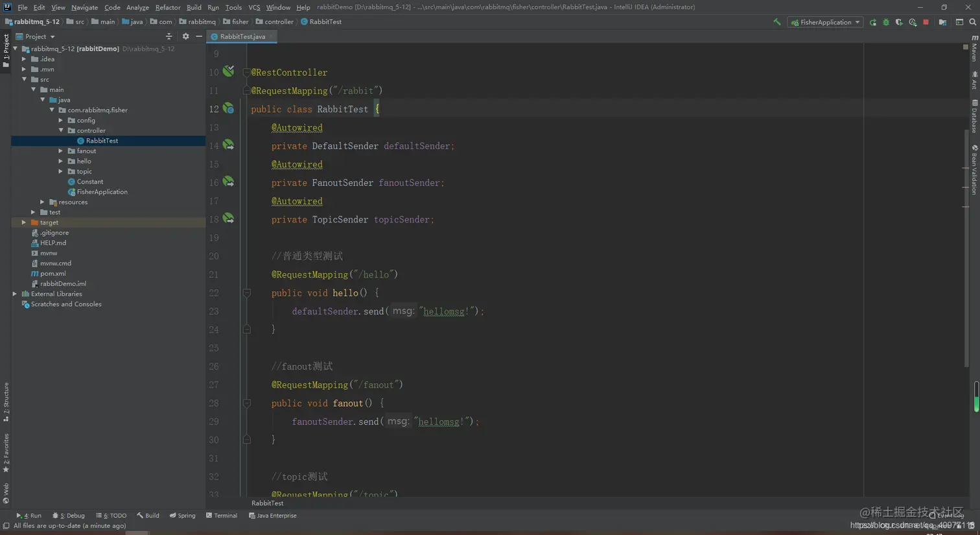Open the Analyze menu
The image size is (980, 535).
pos(137,7)
